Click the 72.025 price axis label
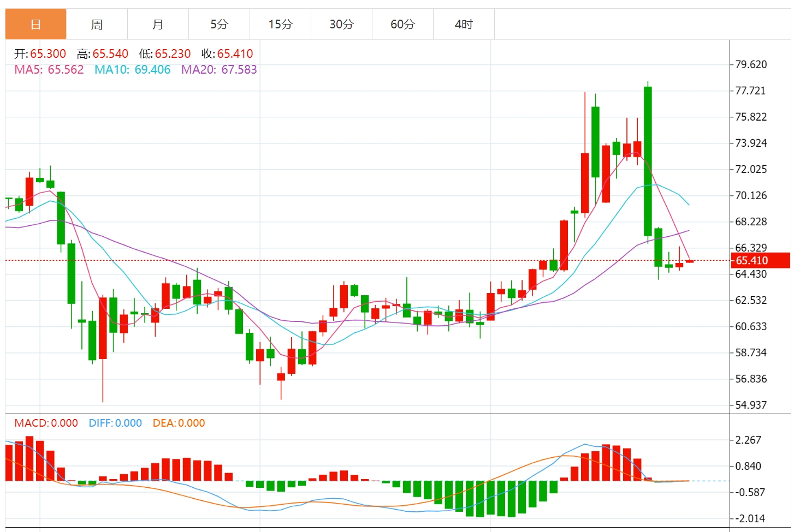 tap(751, 169)
